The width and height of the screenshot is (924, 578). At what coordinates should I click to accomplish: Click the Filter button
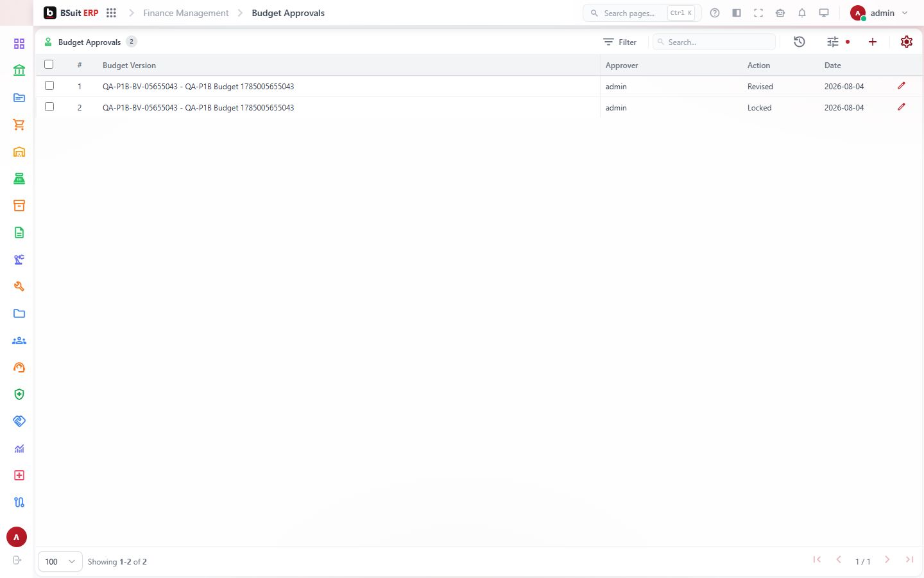pos(620,42)
